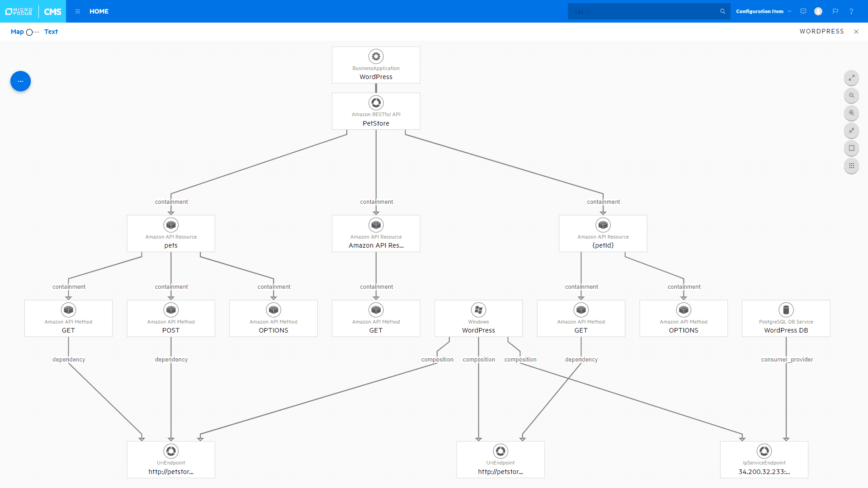
Task: Click the IpServiceEndpoint 34.200.32.233... icon
Action: [x=764, y=450]
